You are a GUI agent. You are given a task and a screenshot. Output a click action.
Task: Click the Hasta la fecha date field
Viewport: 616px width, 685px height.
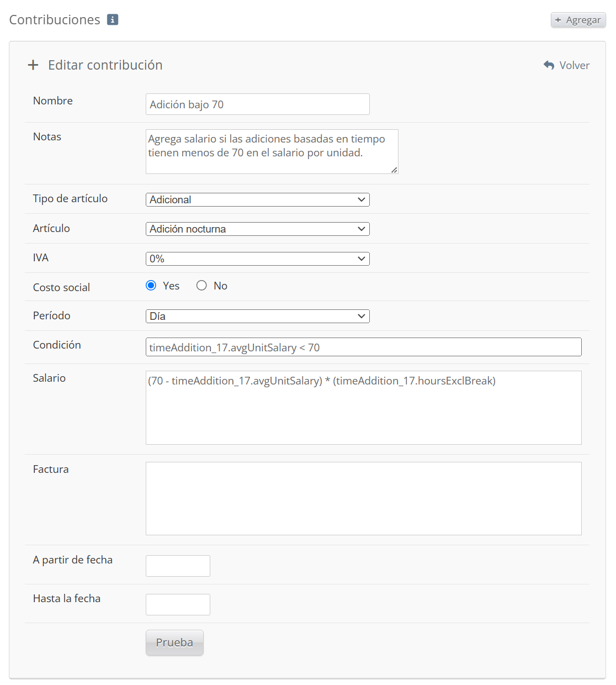tap(178, 604)
